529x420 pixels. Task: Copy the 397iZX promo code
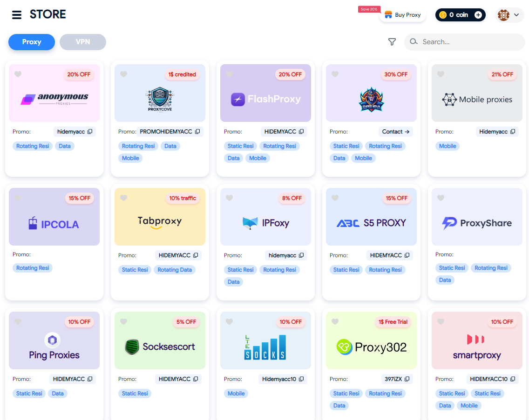tap(407, 379)
